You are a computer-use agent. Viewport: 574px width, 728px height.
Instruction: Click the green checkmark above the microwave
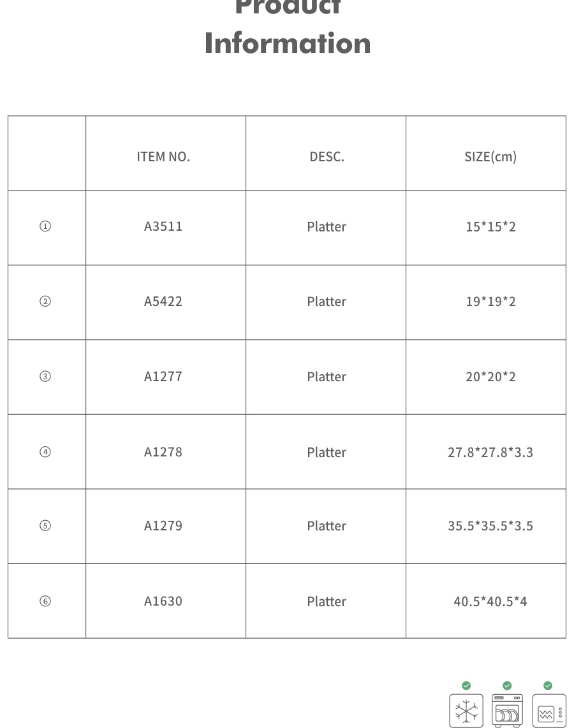point(548,685)
